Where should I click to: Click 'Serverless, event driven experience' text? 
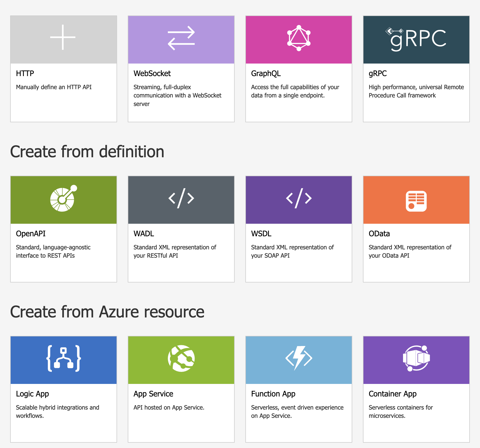pos(297,412)
